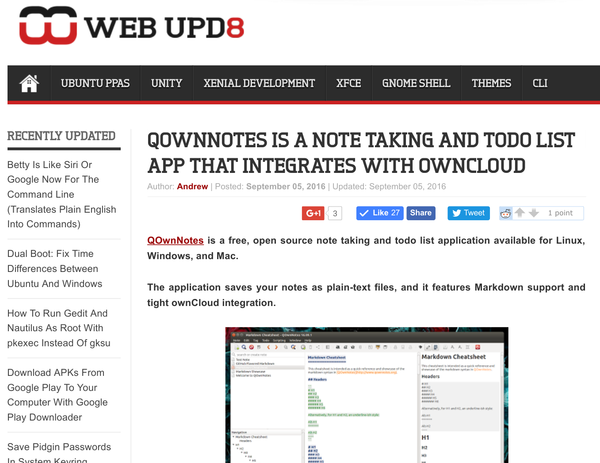Image resolution: width=600 pixels, height=463 pixels.
Task: Click the Reddit alien icon
Action: [506, 214]
